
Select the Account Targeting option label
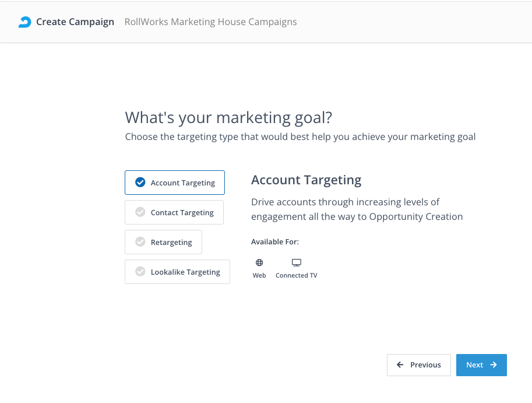click(x=182, y=183)
